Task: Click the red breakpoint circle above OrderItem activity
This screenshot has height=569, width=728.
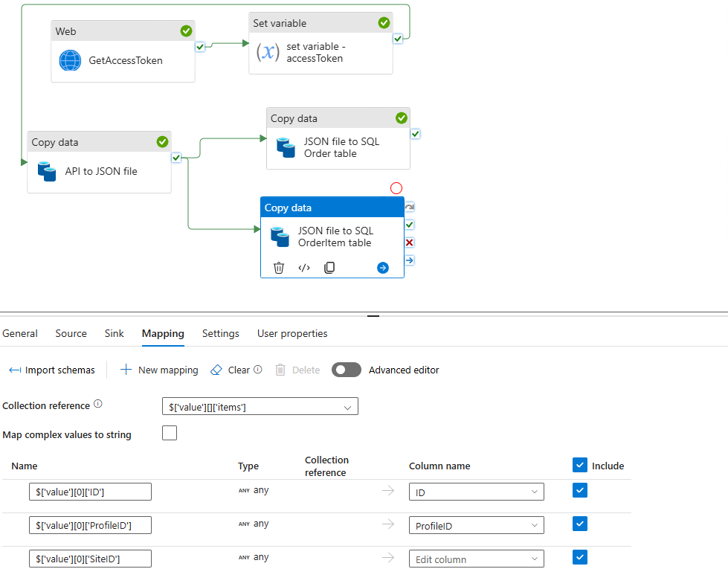Action: point(396,188)
